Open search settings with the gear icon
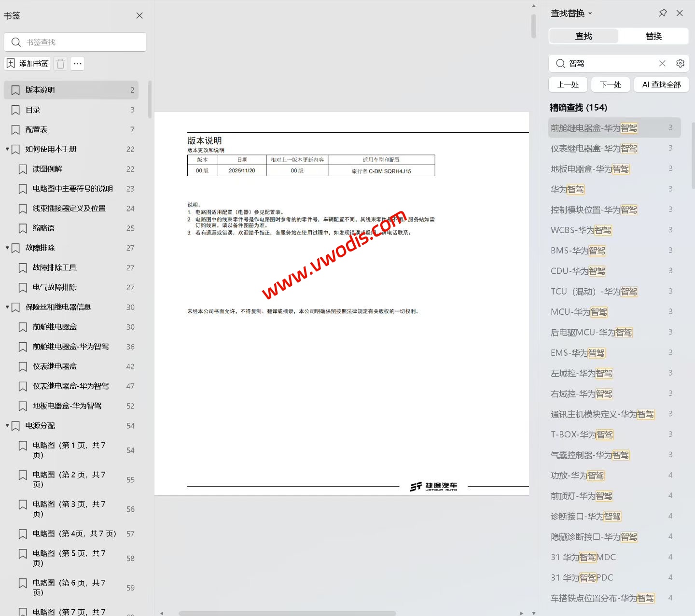Image resolution: width=695 pixels, height=616 pixels. 680,63
